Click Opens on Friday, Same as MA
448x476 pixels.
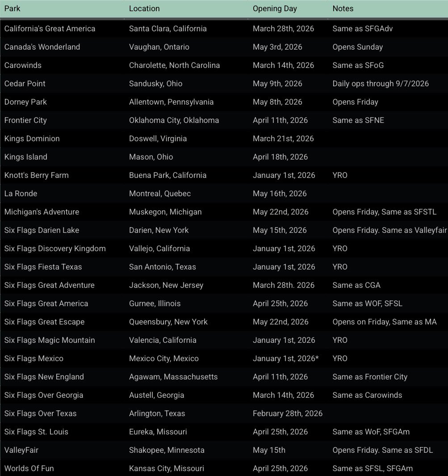coord(385,322)
